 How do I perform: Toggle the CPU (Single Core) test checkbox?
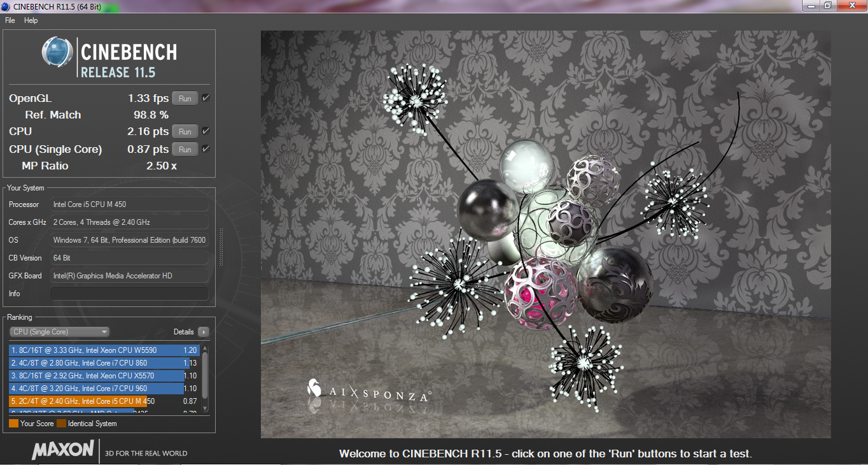[x=206, y=149]
